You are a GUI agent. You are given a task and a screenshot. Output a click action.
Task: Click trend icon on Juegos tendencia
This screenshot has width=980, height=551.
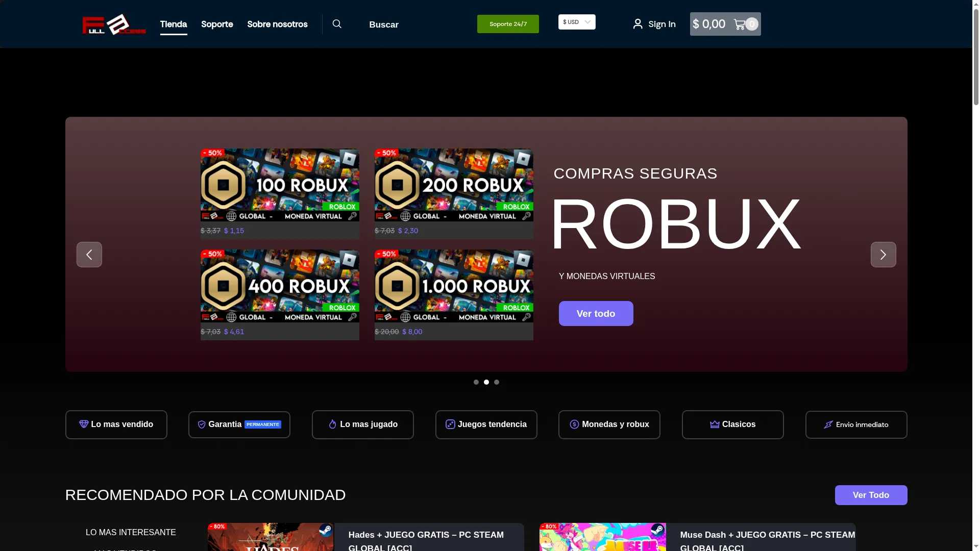450,424
